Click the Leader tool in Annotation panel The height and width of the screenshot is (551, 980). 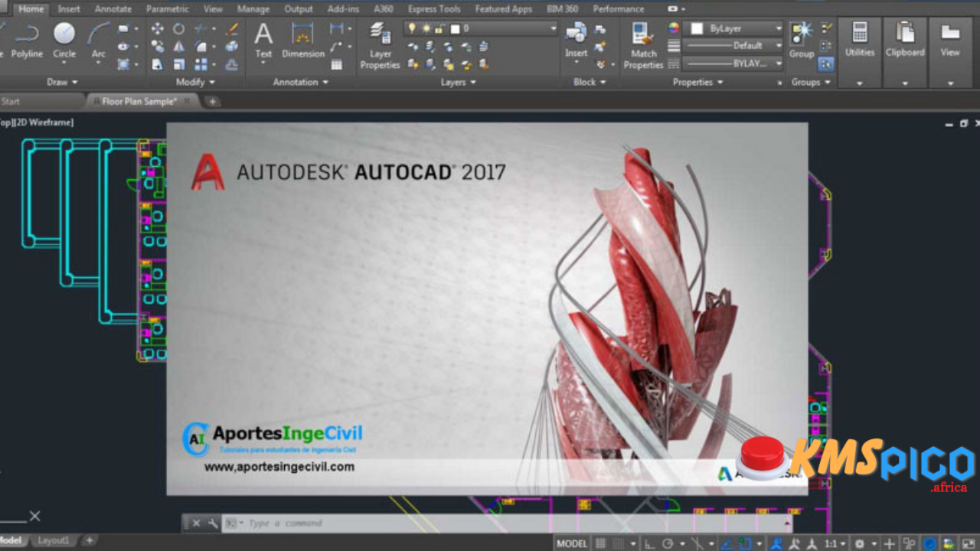336,47
